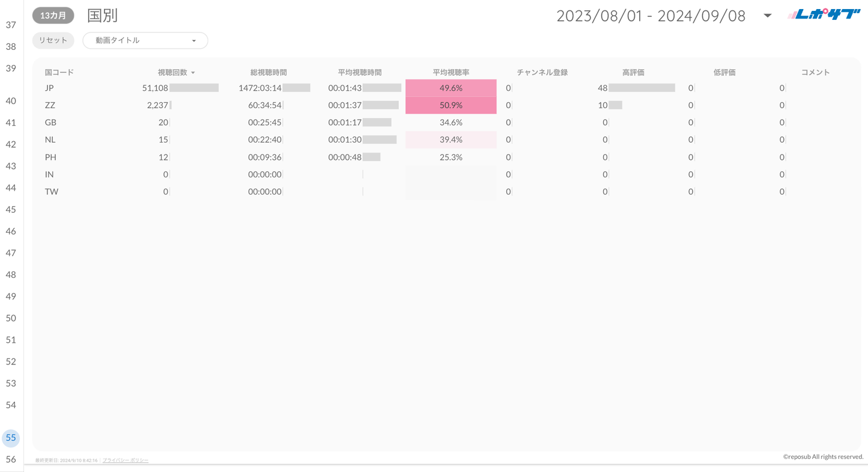Click the 48 likes value for JP
The height and width of the screenshot is (472, 868).
[x=602, y=88]
